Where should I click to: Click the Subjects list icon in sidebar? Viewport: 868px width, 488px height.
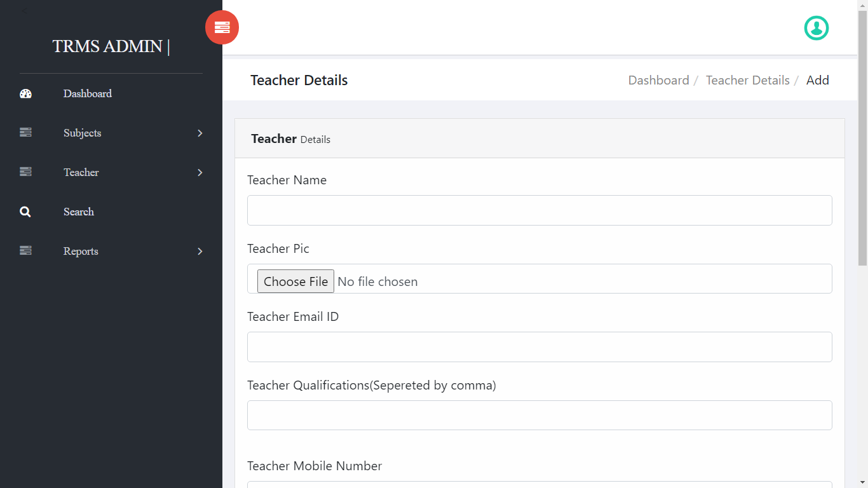25,132
